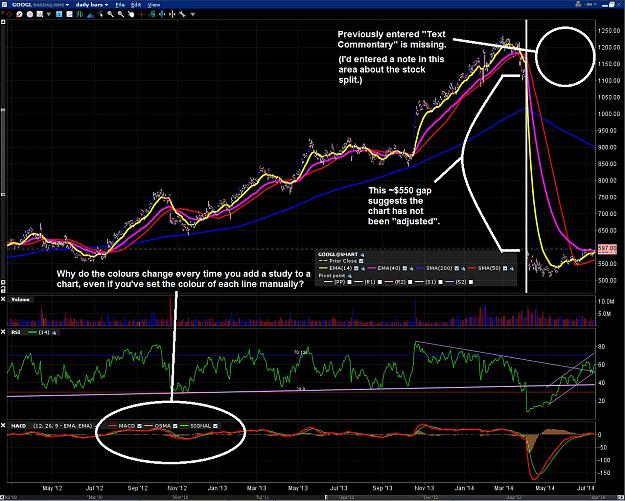Edit EMA(14) study via its wrench icon
The width and height of the screenshot is (625, 501).
[363, 269]
